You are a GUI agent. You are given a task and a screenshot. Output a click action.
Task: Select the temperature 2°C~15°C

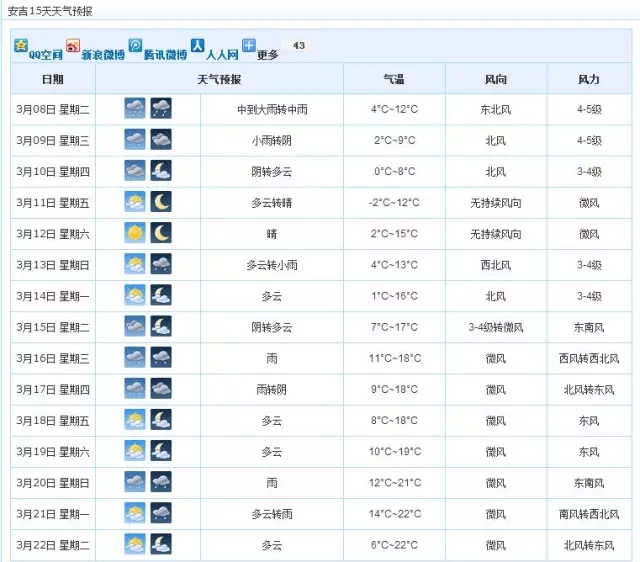point(394,233)
